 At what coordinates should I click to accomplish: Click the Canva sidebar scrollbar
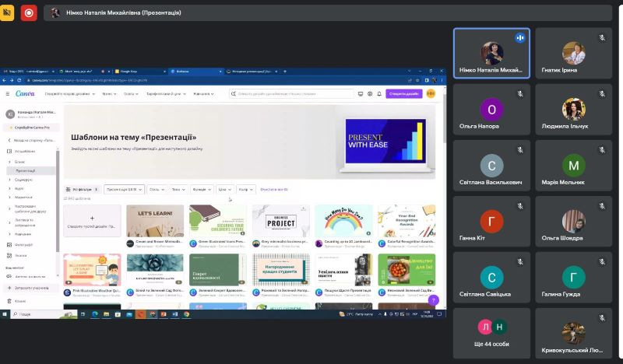point(58,201)
